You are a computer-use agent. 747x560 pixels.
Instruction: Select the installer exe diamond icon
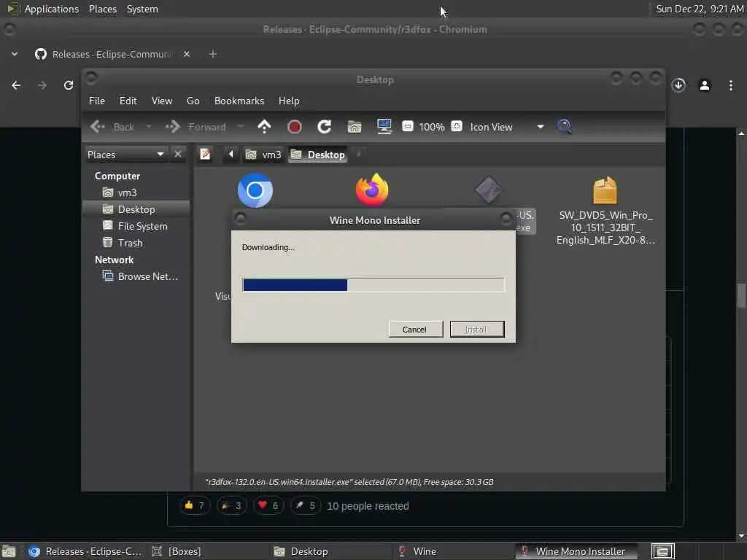pos(488,190)
